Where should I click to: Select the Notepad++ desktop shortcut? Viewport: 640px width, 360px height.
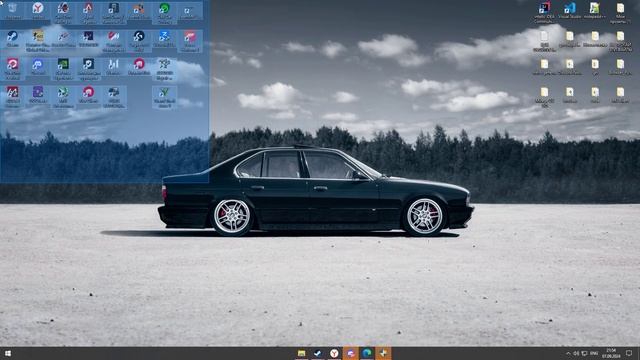[x=595, y=11]
